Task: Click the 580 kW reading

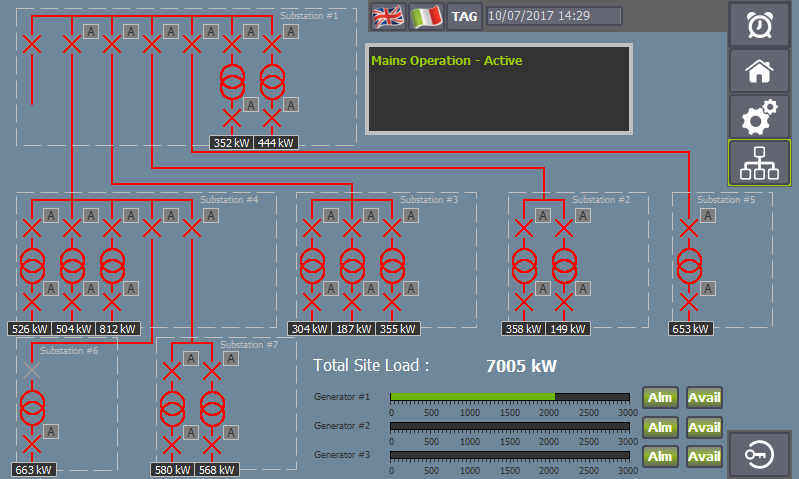Action: (x=172, y=469)
